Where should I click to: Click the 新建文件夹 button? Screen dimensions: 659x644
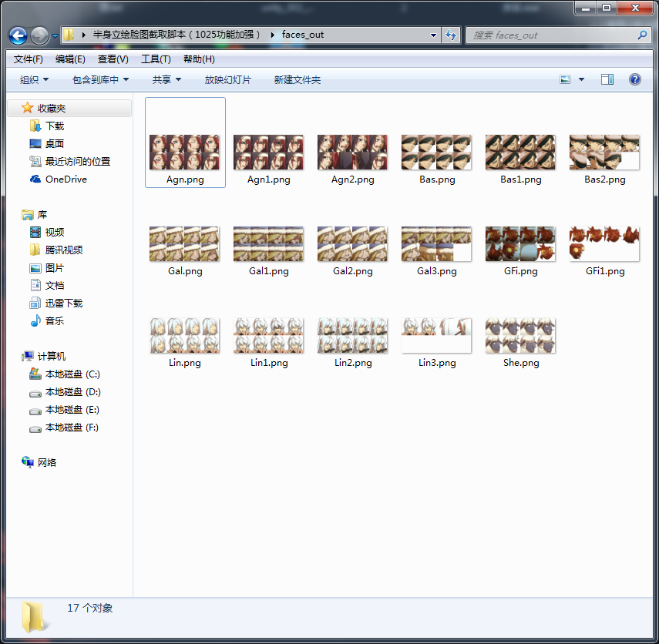[x=298, y=80]
